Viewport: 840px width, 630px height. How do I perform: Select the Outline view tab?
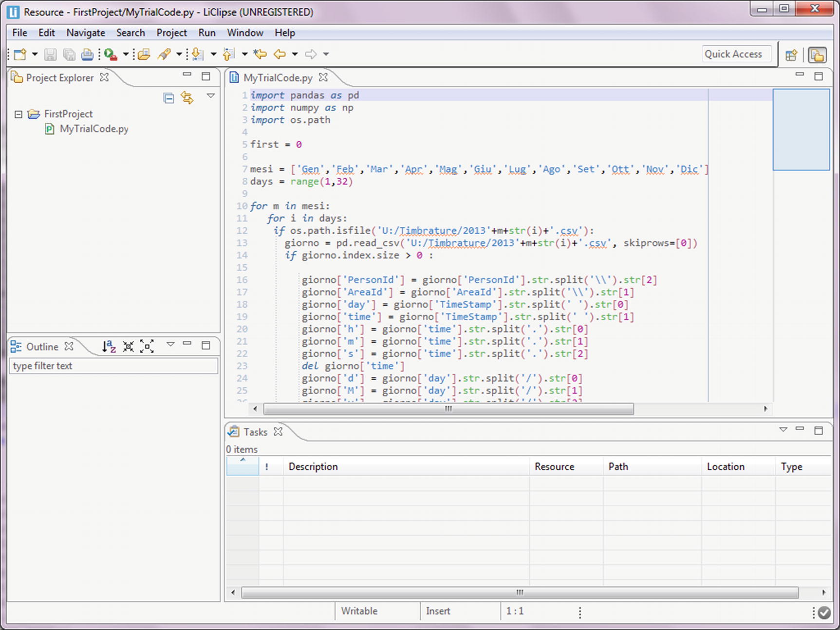(x=42, y=347)
